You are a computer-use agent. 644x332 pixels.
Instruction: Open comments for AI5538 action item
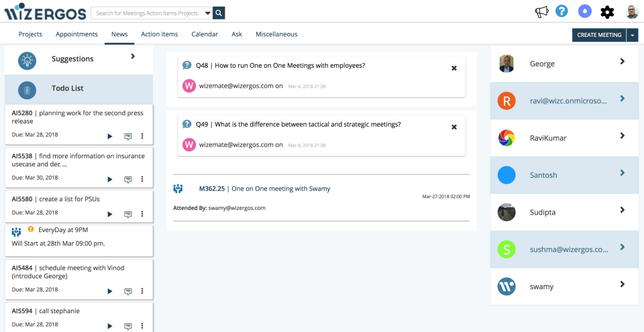coord(127,179)
